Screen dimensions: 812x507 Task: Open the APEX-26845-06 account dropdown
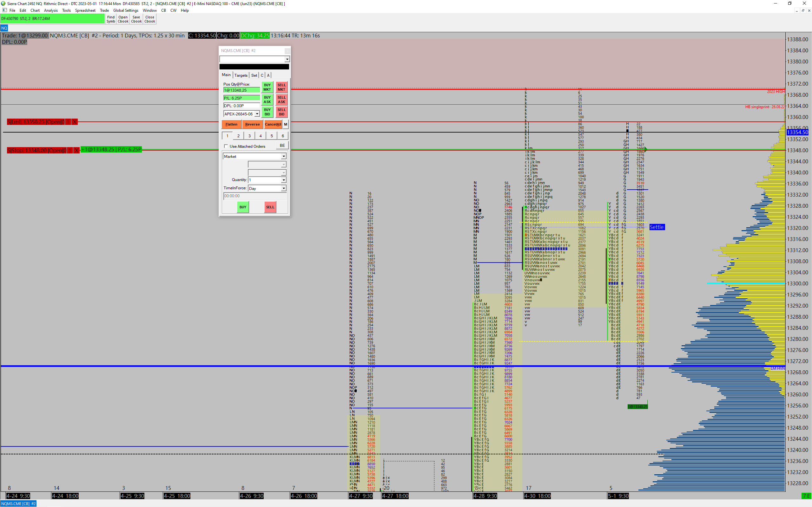click(257, 114)
